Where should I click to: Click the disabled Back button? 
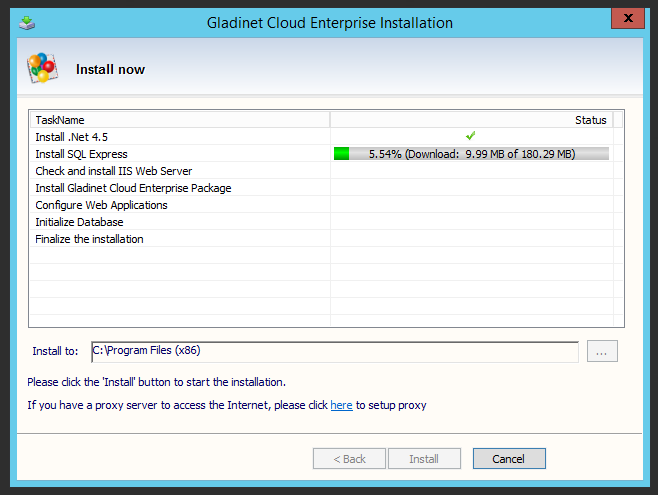[x=349, y=459]
